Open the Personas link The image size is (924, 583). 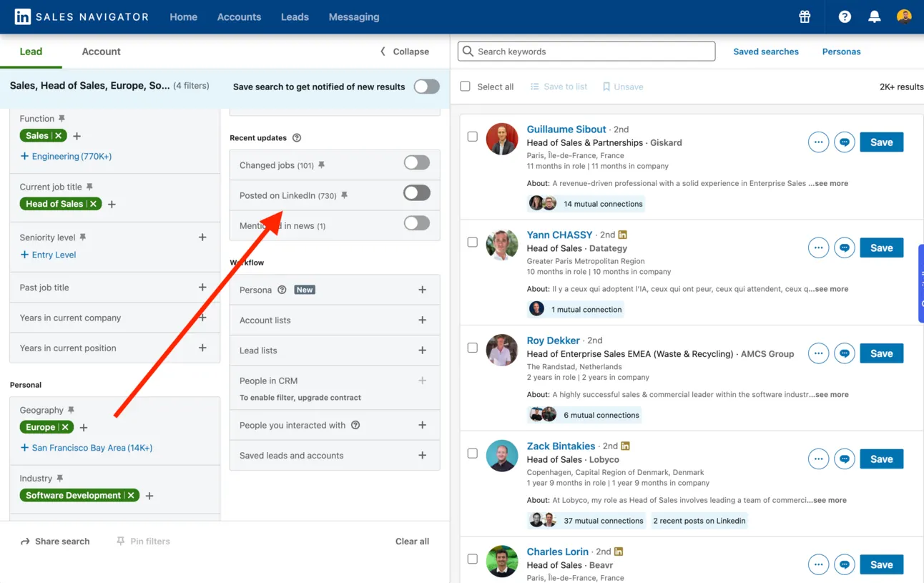coord(841,52)
